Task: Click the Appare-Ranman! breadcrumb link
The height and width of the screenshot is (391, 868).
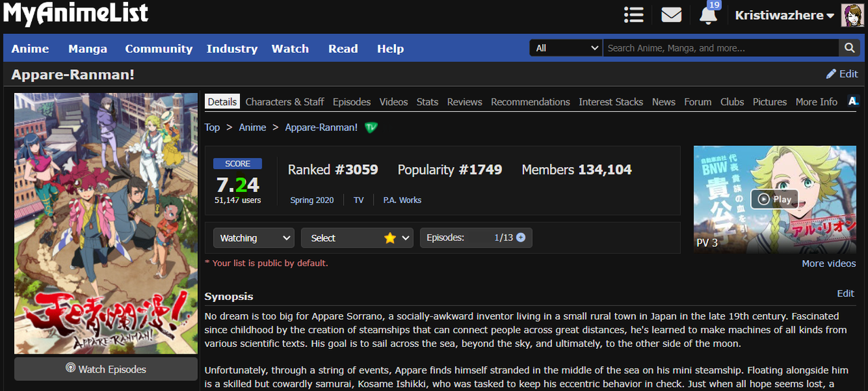Action: click(321, 127)
